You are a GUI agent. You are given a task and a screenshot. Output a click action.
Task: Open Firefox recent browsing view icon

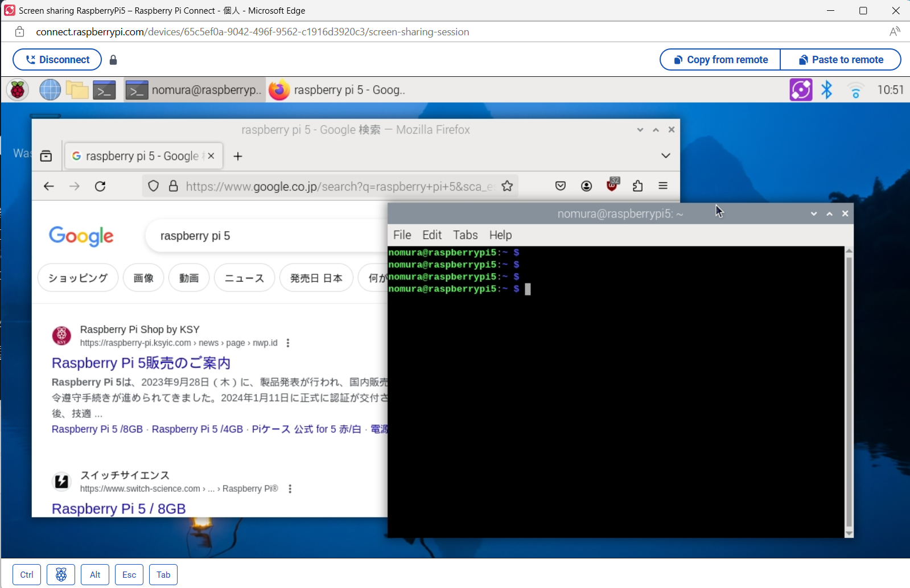point(46,156)
